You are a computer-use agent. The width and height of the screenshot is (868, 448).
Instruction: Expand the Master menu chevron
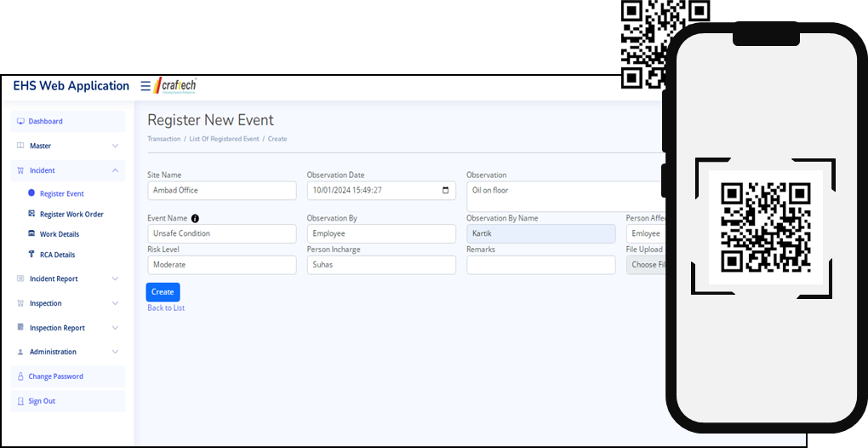[x=115, y=146]
